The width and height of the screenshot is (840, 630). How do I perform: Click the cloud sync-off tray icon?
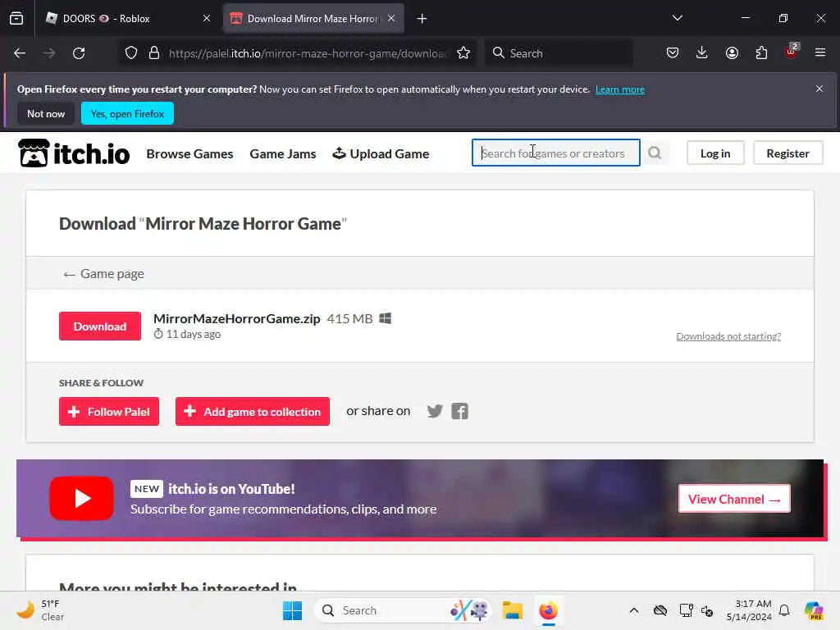(x=660, y=610)
